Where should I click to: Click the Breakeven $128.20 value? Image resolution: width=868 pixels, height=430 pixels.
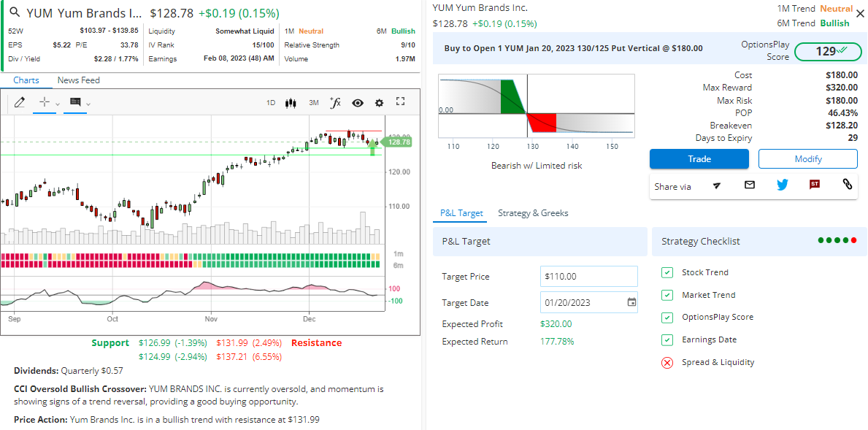coord(842,126)
